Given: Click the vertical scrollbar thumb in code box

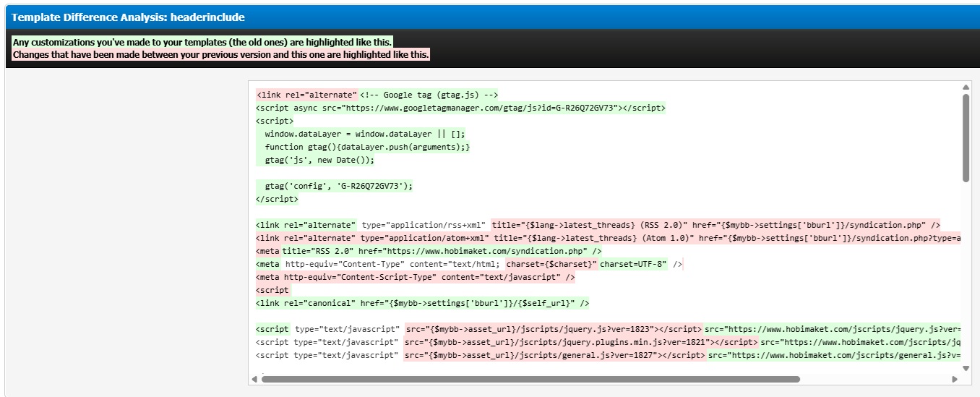Looking at the screenshot, I should [966, 137].
